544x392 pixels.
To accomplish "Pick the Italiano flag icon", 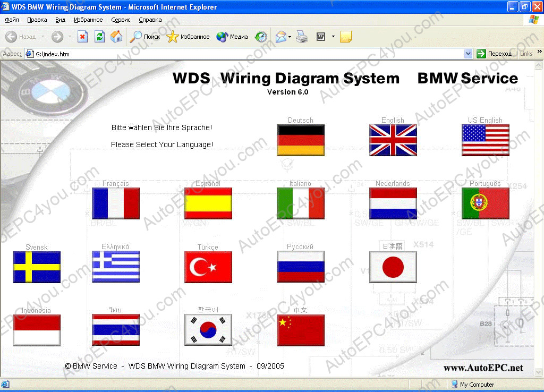I will (x=301, y=203).
